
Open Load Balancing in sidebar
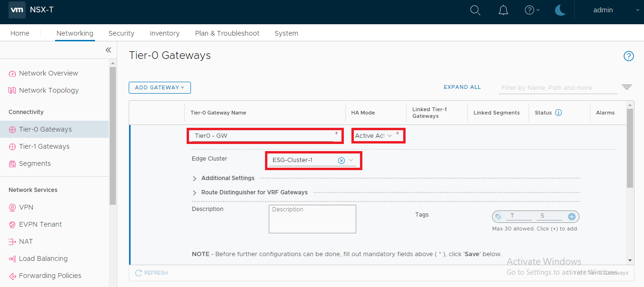(43, 258)
